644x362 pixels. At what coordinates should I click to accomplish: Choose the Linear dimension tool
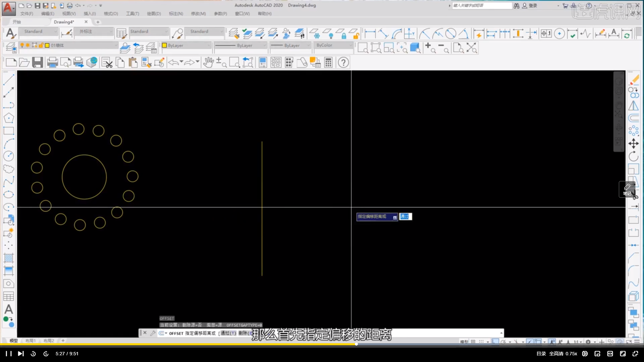tap(370, 34)
